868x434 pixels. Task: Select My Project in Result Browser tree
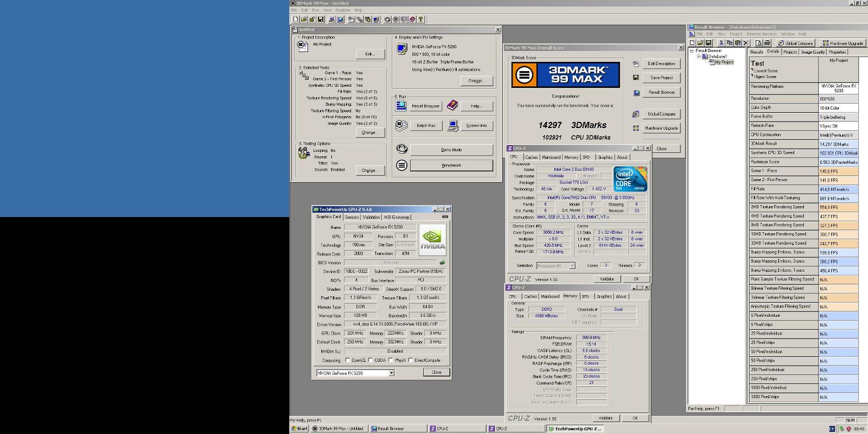(x=724, y=62)
